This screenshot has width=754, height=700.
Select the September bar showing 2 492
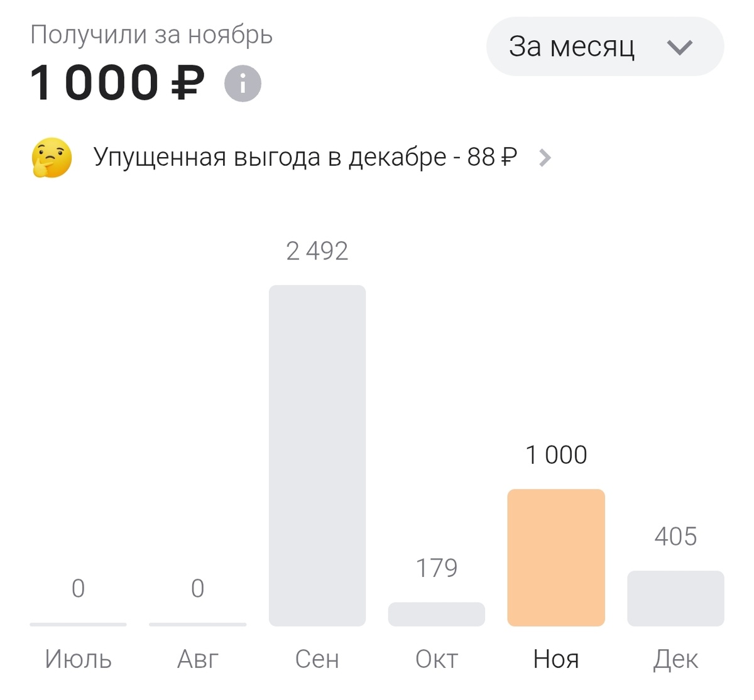pyautogui.click(x=317, y=456)
